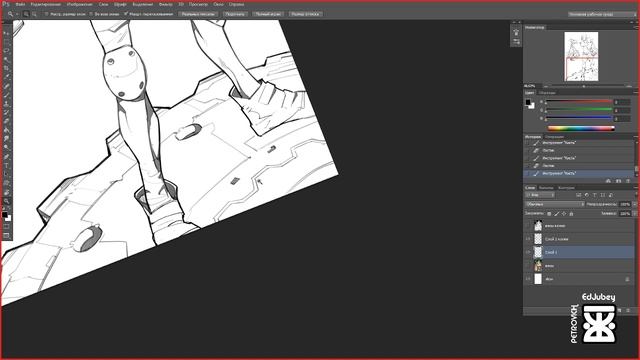Open the 'Файл' menu
The image size is (640, 360).
point(20,4)
